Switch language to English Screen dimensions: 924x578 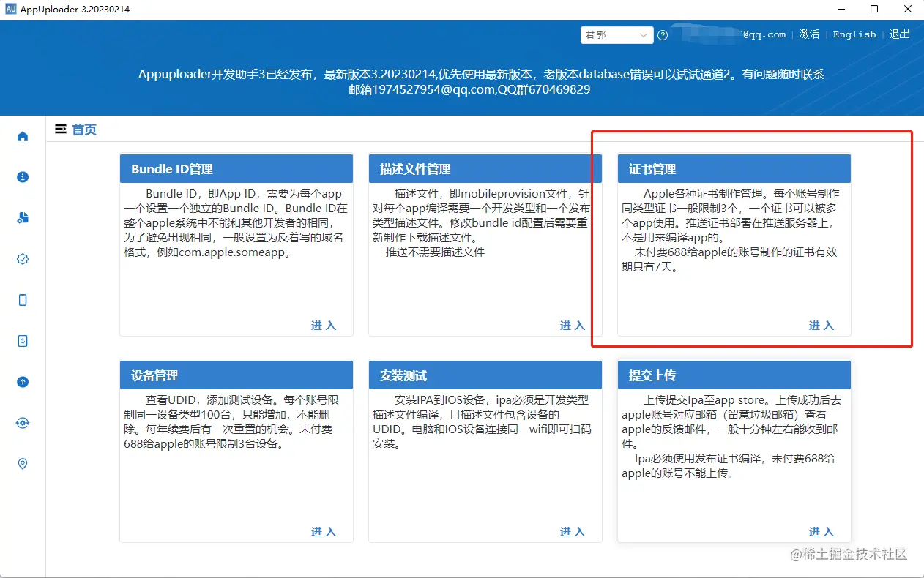854,34
